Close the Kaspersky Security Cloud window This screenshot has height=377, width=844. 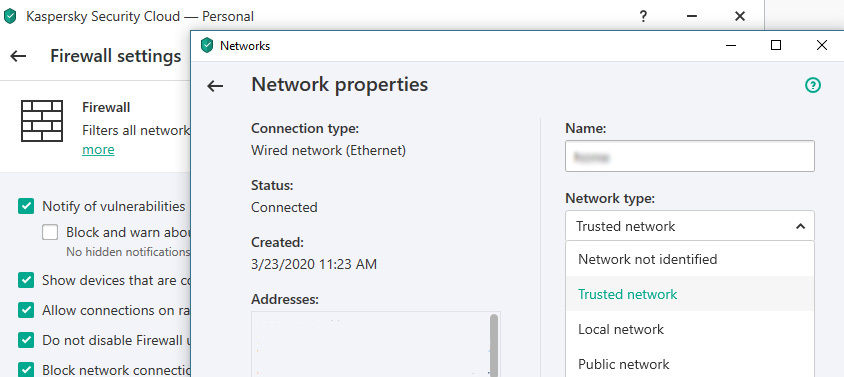tap(740, 16)
